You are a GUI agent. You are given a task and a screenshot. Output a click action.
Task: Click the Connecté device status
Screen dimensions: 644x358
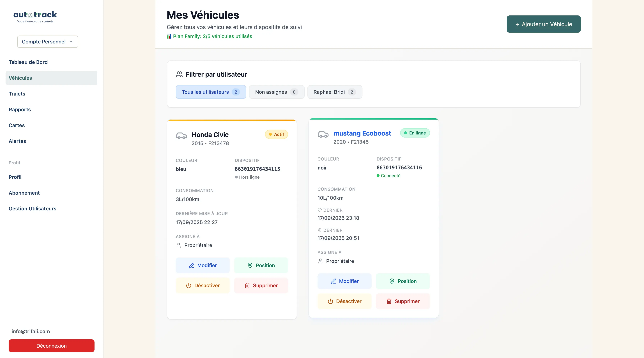click(x=388, y=176)
